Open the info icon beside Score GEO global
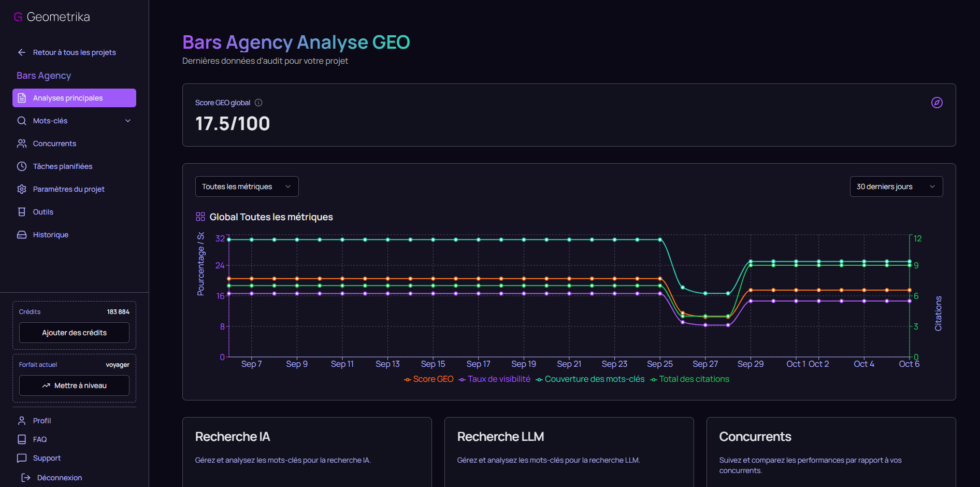The width and height of the screenshot is (980, 487). [x=258, y=103]
